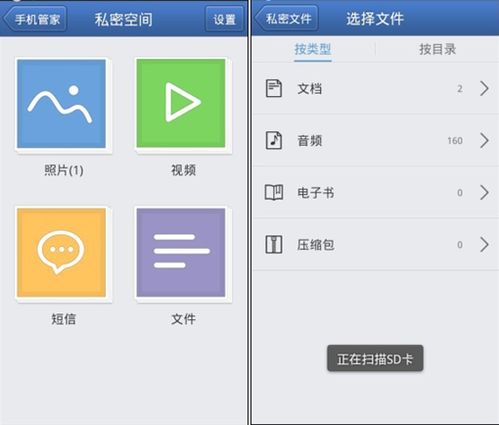Tap the 音频 count 160
This screenshot has width=499, height=425.
pos(455,141)
